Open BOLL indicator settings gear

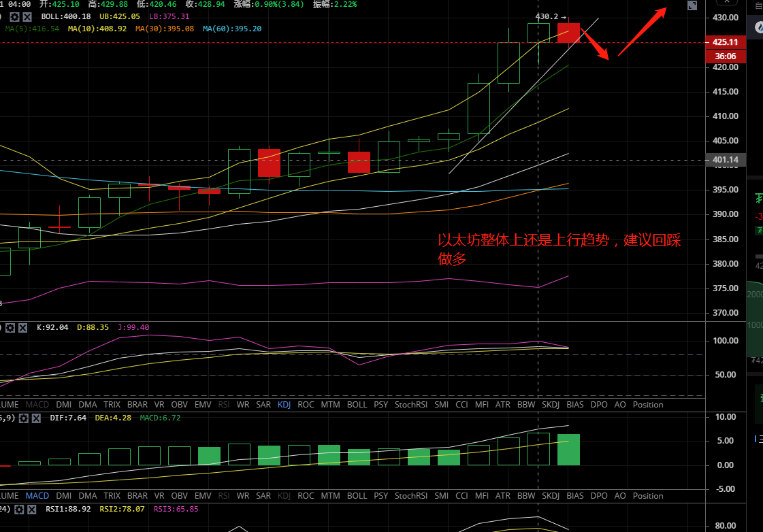[14, 16]
